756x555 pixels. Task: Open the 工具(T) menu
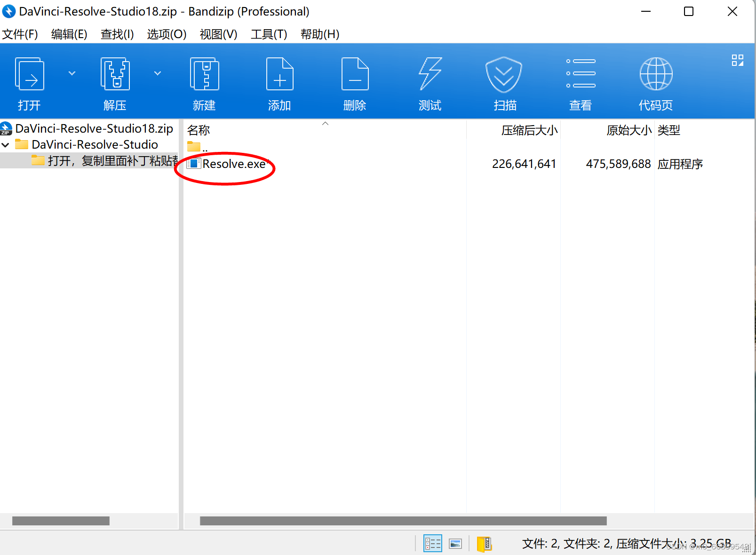269,34
